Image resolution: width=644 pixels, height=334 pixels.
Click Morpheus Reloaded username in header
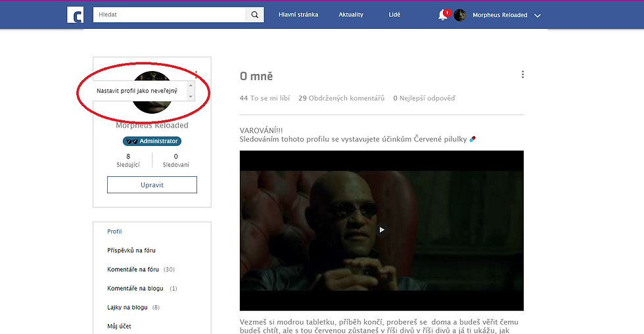click(500, 15)
